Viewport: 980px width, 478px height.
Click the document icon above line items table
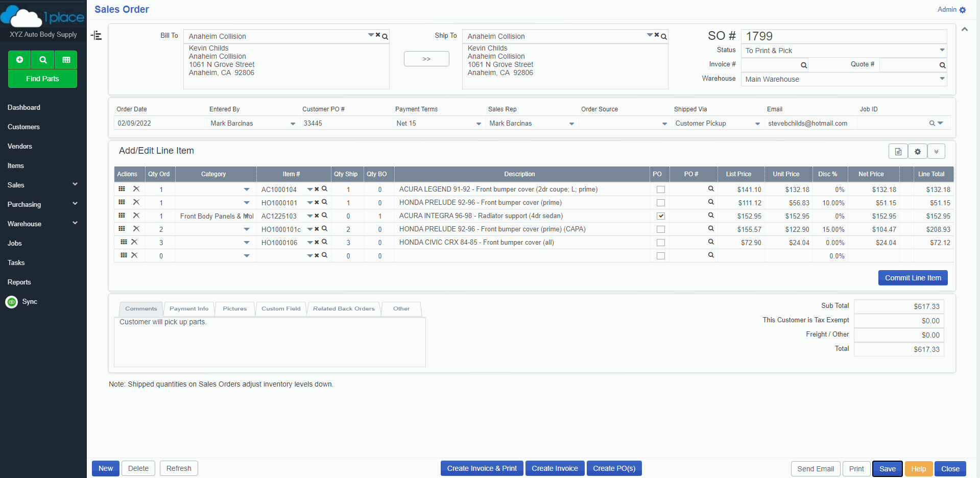click(x=898, y=152)
